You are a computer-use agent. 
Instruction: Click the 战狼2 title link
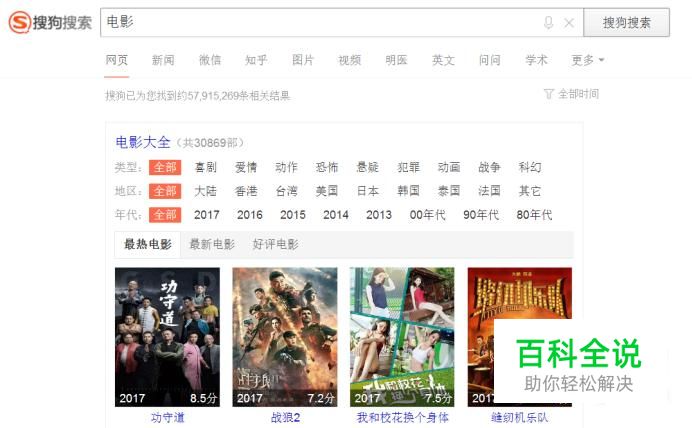click(285, 417)
